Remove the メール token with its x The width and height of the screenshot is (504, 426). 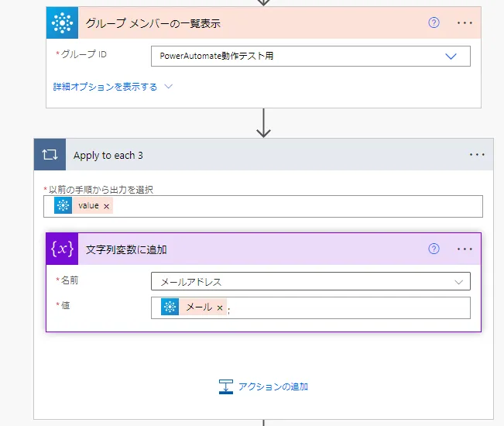219,307
